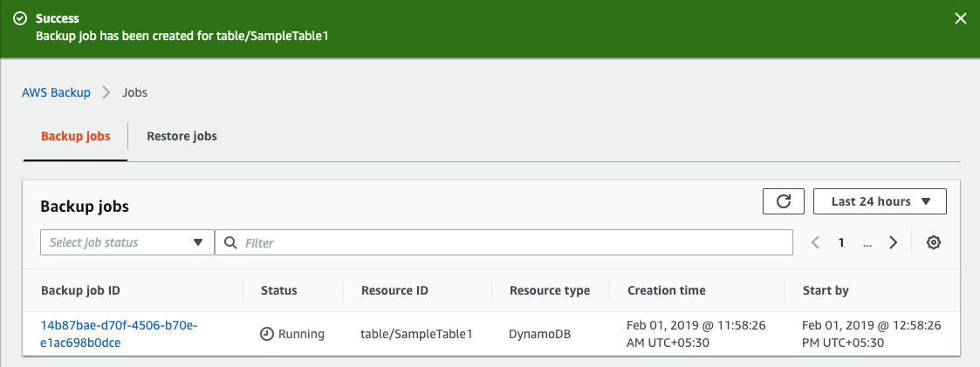Screen dimensions: 980x367
Task: Click the magnifier icon in Filter box
Action: [230, 242]
